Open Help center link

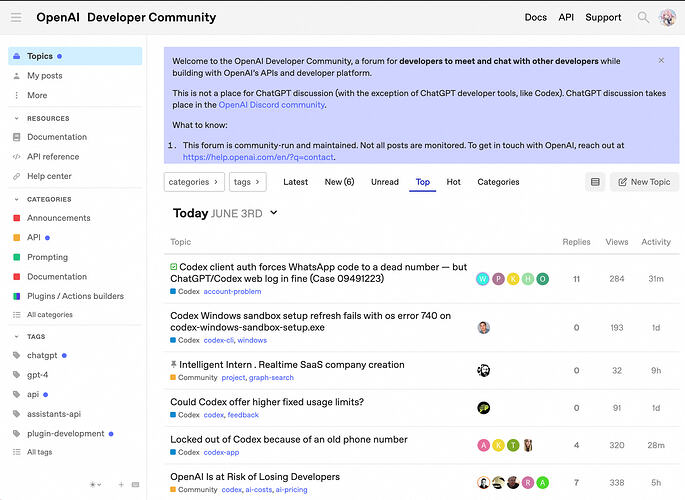pyautogui.click(x=49, y=176)
